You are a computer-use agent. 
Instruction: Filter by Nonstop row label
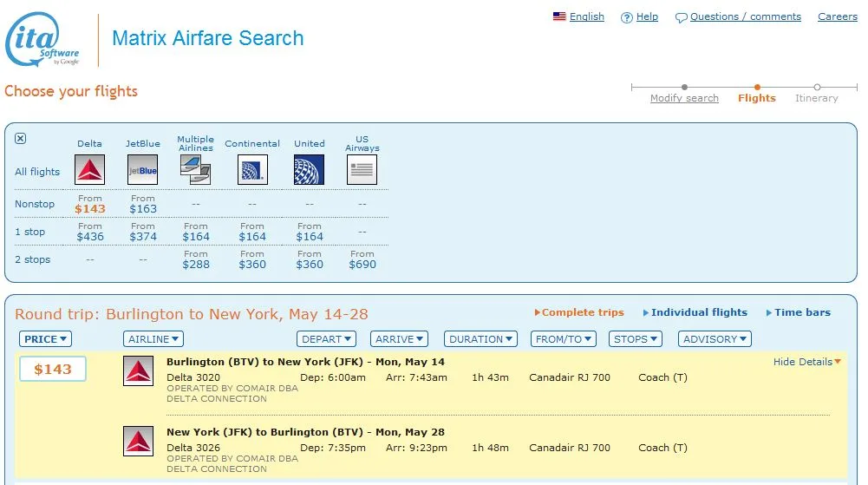click(35, 204)
